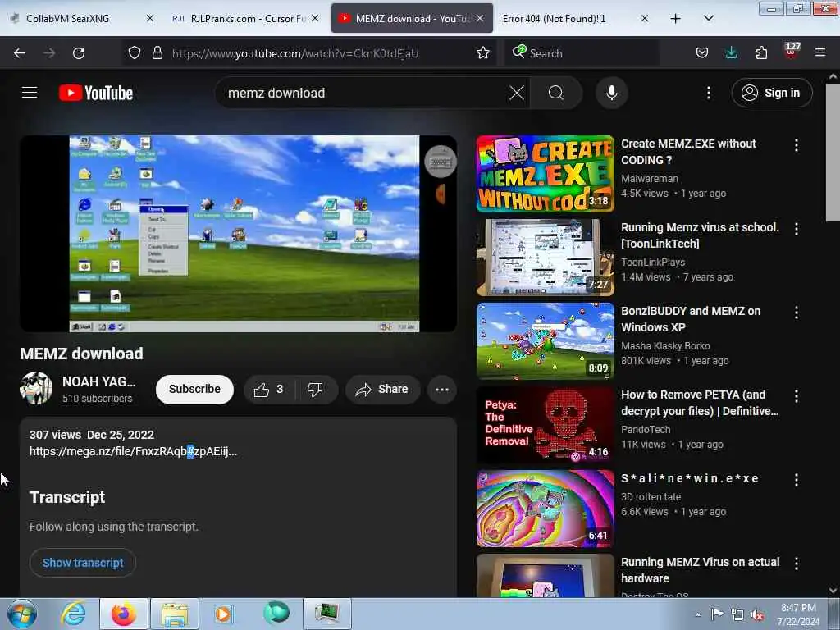Toggle the on-screen keyboard overlay icon

441,162
